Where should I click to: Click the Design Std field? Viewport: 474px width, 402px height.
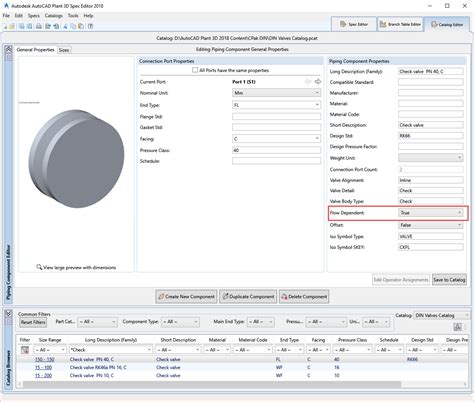431,136
